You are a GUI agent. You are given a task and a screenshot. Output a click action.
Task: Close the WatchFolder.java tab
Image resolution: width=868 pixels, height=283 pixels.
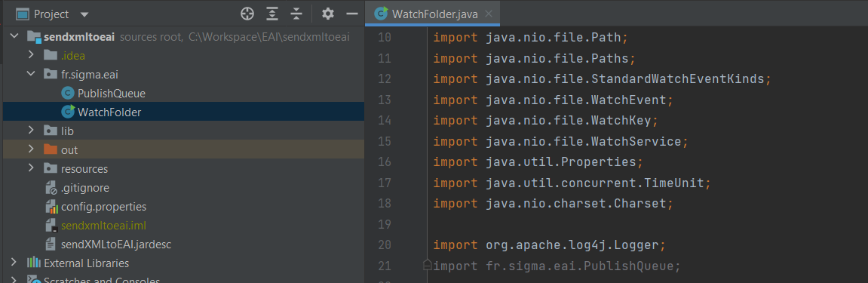[488, 14]
